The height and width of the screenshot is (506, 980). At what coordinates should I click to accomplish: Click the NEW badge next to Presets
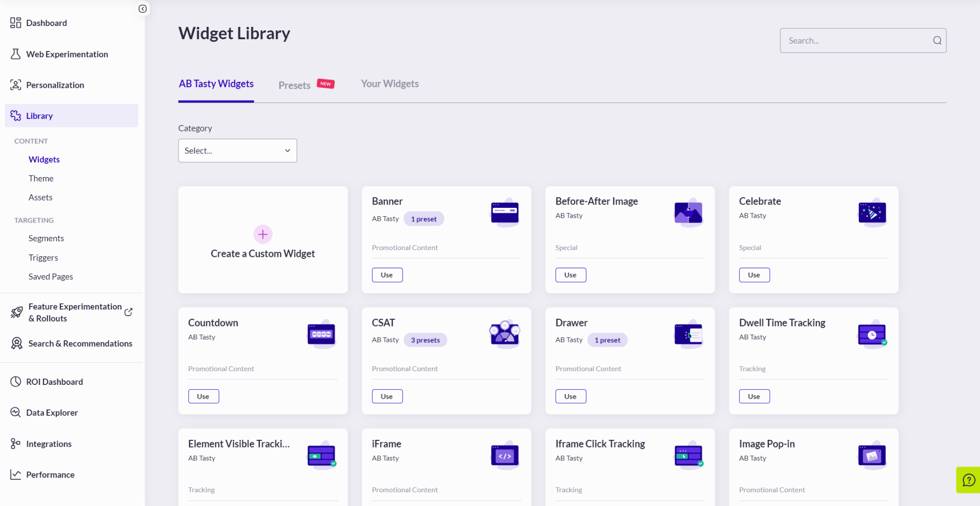point(326,84)
